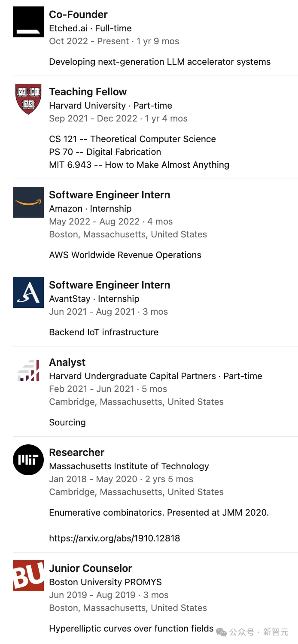Screen dimensions: 298x644
Task: Click the AvantStay company logo
Action: pos(28,292)
